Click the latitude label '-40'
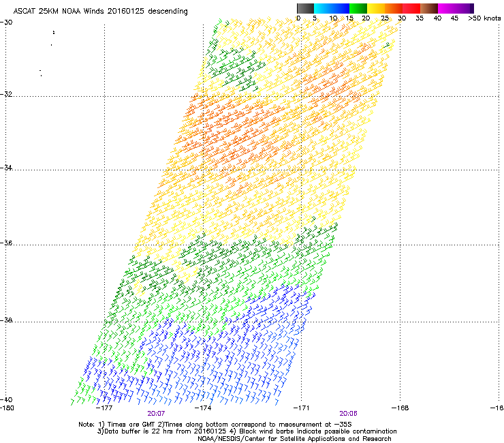This screenshot has width=504, height=443. [x=6, y=399]
